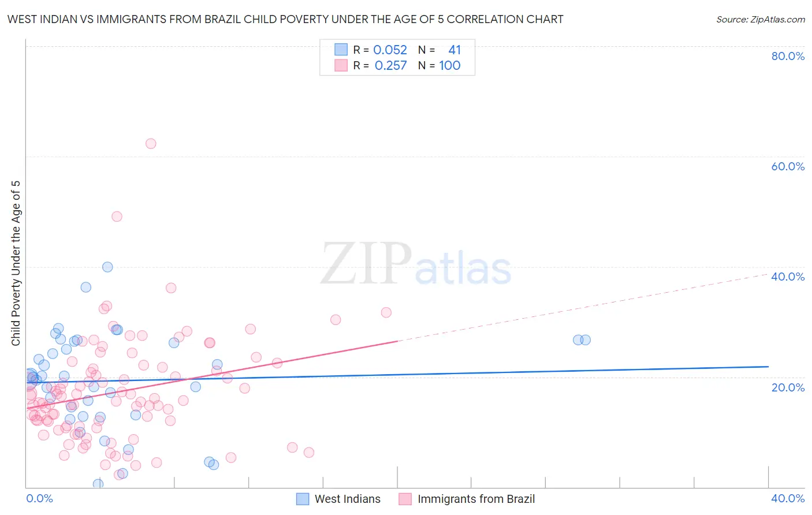Click the N = 100 value in legend
812x515 pixels.
coord(449,65)
